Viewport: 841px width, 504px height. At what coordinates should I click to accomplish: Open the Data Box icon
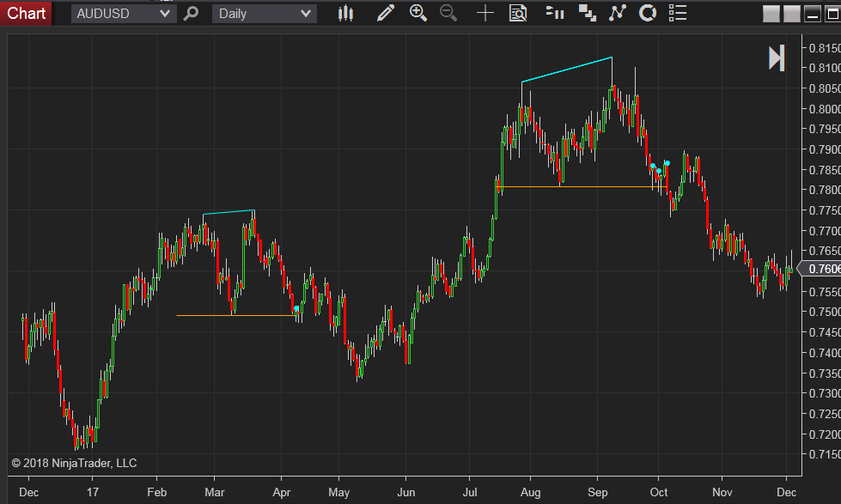pyautogui.click(x=517, y=13)
